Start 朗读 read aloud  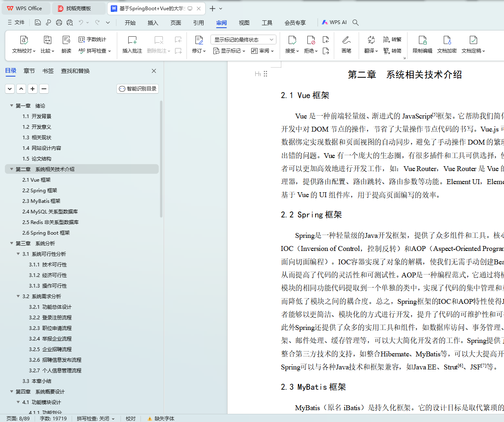coord(66,45)
